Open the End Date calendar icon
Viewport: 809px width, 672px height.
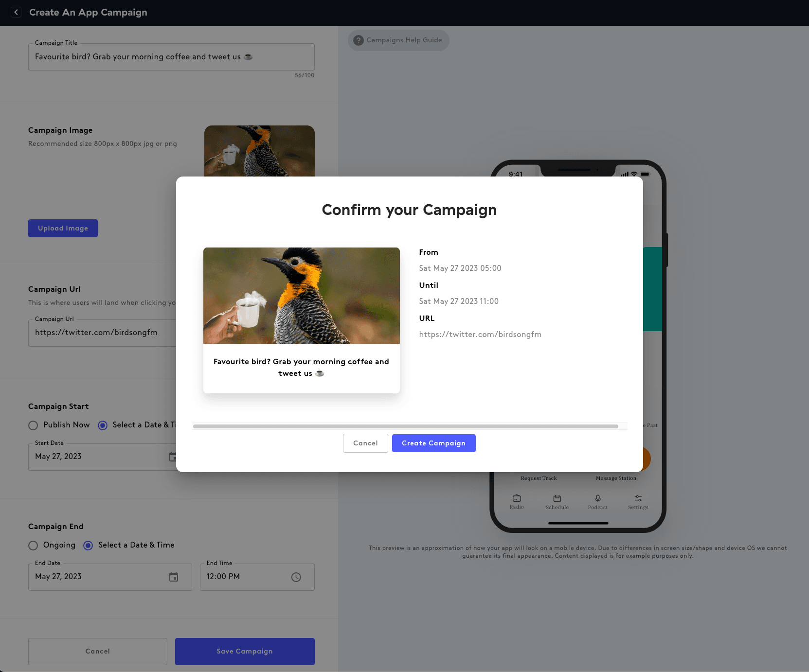(x=174, y=577)
